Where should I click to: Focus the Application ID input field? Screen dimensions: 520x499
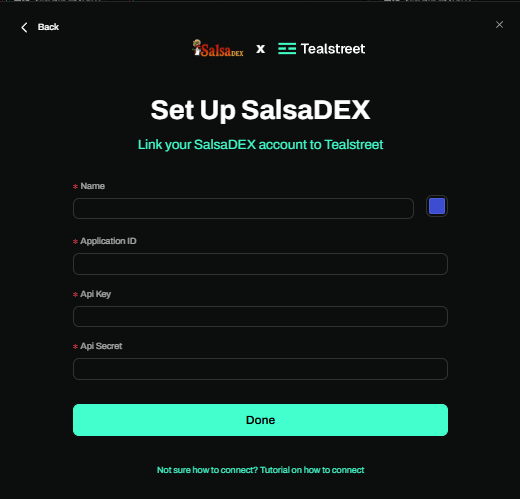coord(260,264)
